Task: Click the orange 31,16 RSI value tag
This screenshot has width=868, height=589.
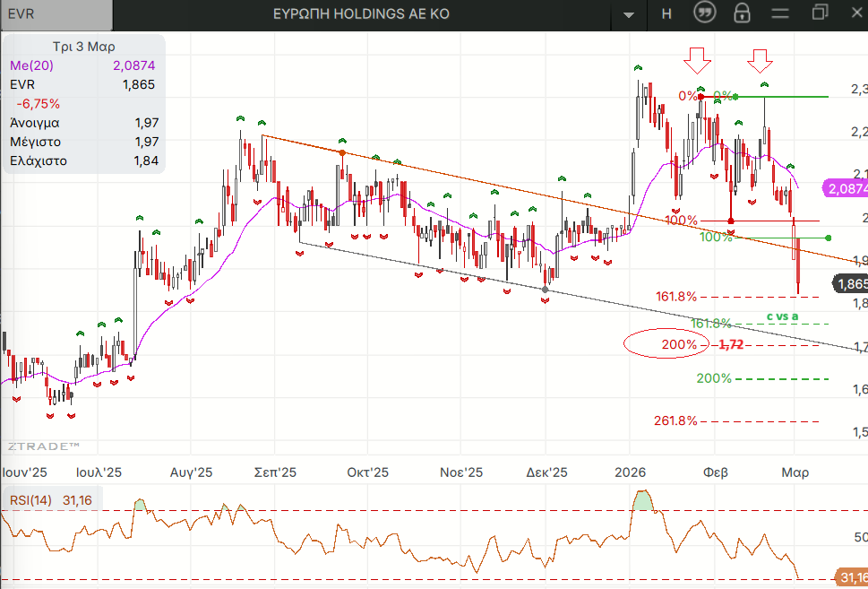Action: (x=851, y=576)
